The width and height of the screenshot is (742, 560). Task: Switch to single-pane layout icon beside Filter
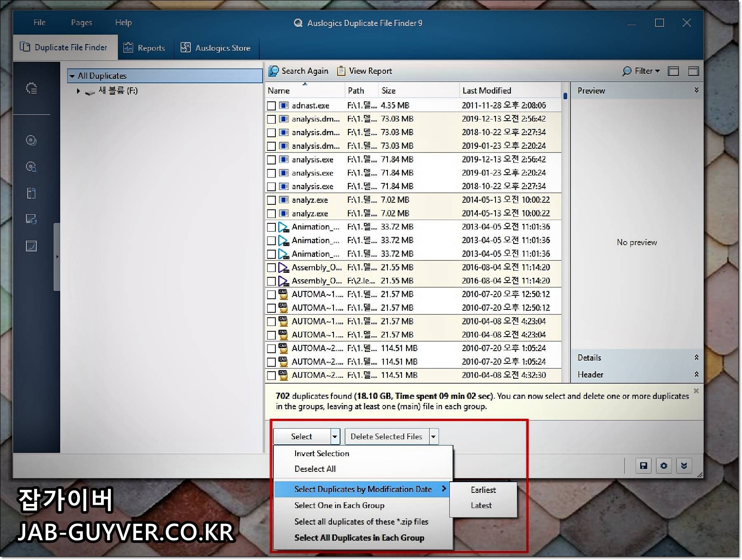tap(674, 71)
